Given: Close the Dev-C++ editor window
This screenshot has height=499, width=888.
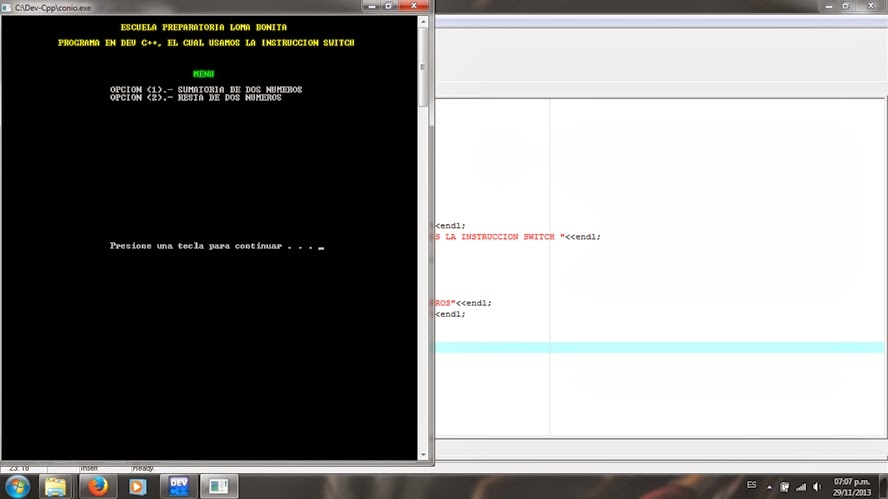Looking at the screenshot, I should [871, 6].
